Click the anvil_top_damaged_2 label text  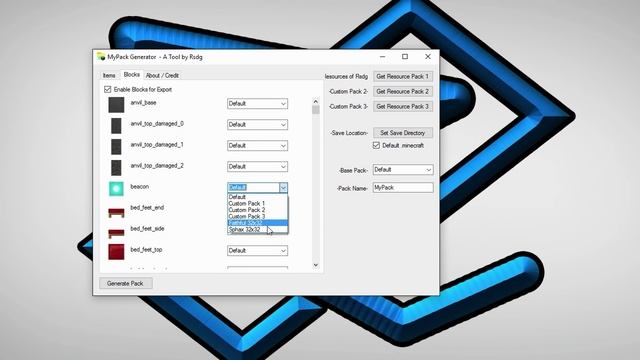157,165
